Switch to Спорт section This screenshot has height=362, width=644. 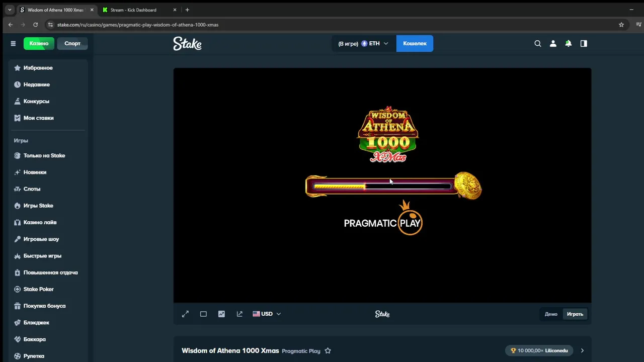pos(72,43)
